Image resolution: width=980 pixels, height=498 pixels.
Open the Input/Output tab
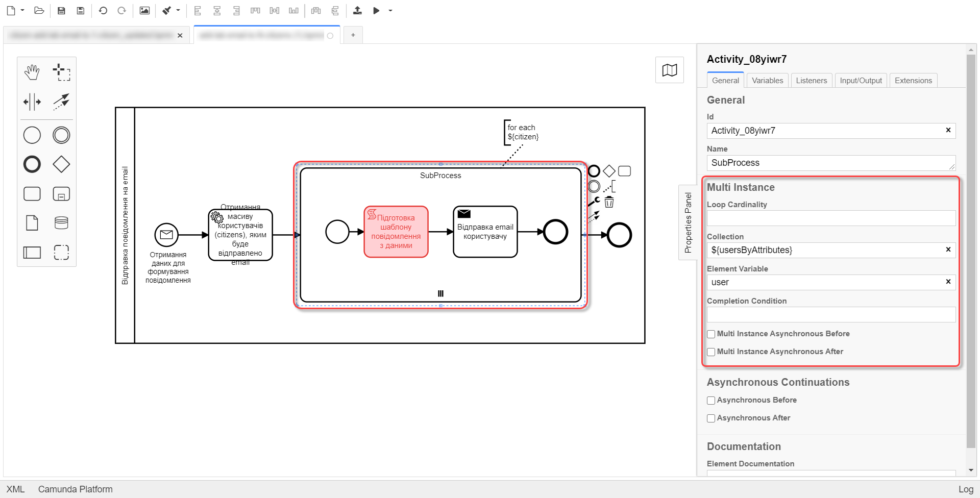861,81
